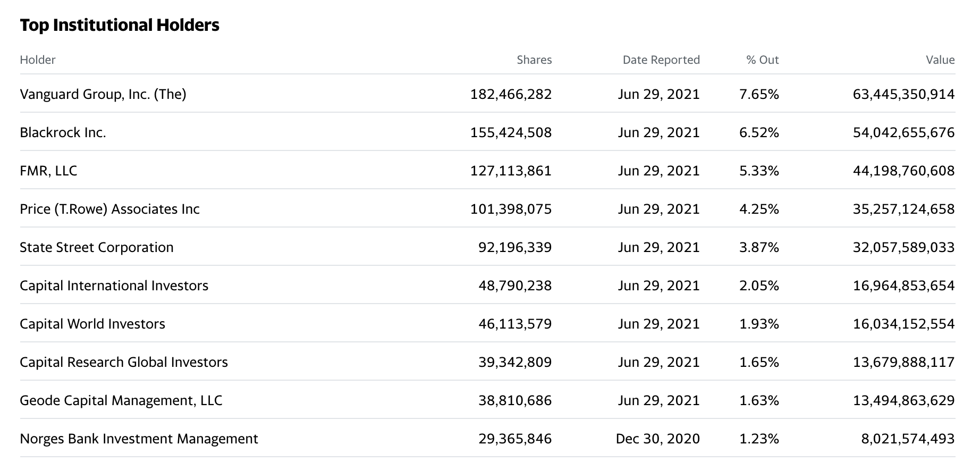
Task: Click the 3.87% percent out cell
Action: (x=759, y=247)
